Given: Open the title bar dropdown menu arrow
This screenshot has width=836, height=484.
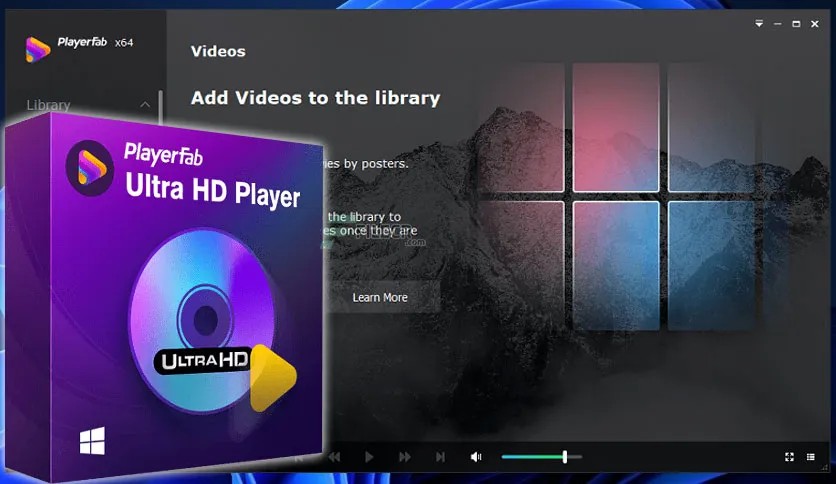Looking at the screenshot, I should [x=759, y=24].
